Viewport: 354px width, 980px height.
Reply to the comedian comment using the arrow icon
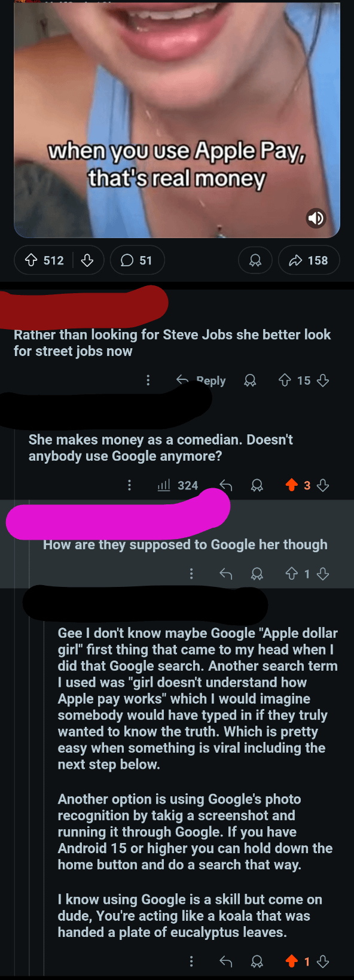click(225, 485)
